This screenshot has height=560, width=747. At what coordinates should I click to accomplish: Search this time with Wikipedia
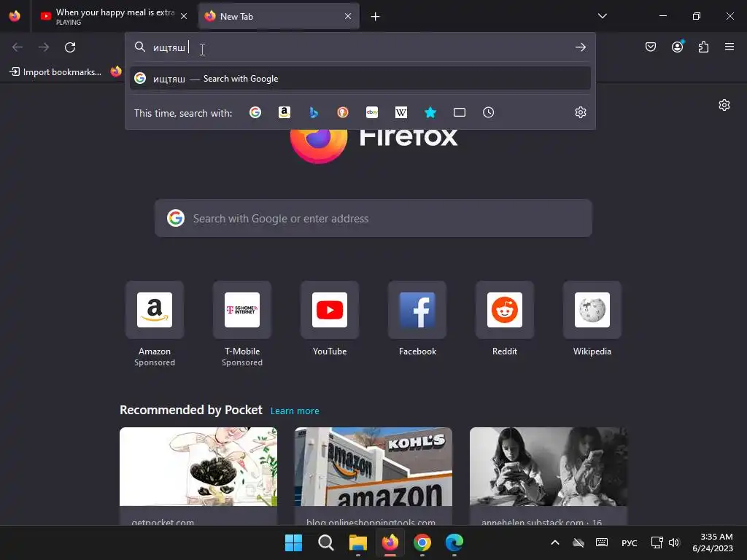401,112
